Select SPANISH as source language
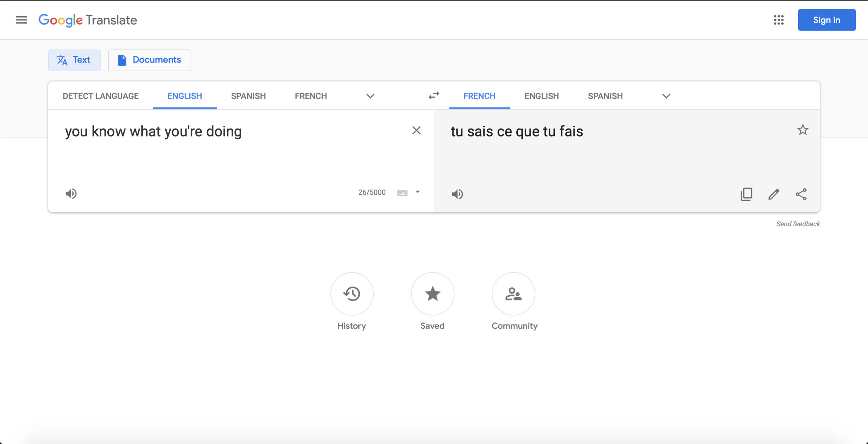The width and height of the screenshot is (868, 444). tap(249, 96)
